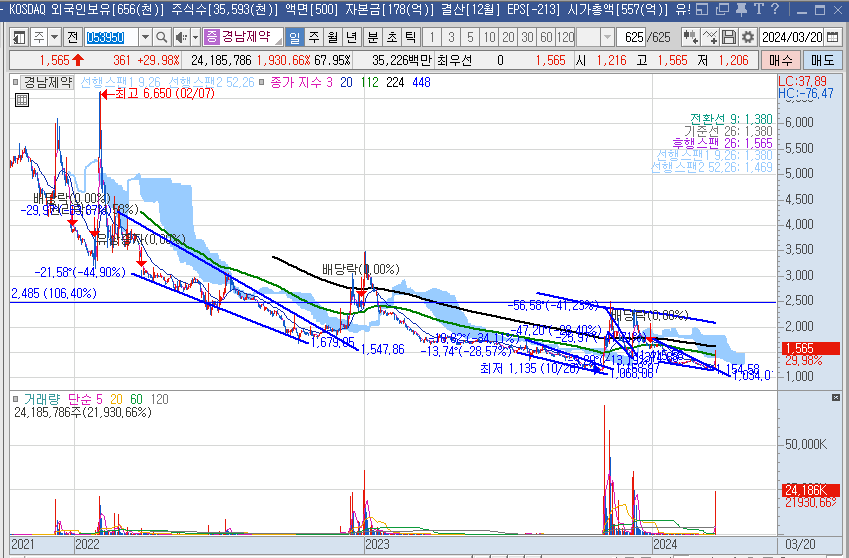Select interval 30 button
Image resolution: width=849 pixels, height=558 pixels.
[x=527, y=37]
